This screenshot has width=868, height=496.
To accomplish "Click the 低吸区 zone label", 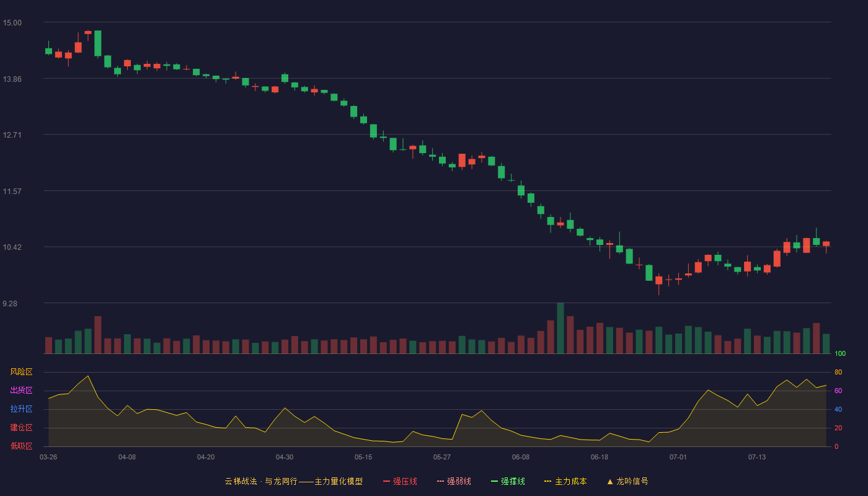I will (x=21, y=446).
